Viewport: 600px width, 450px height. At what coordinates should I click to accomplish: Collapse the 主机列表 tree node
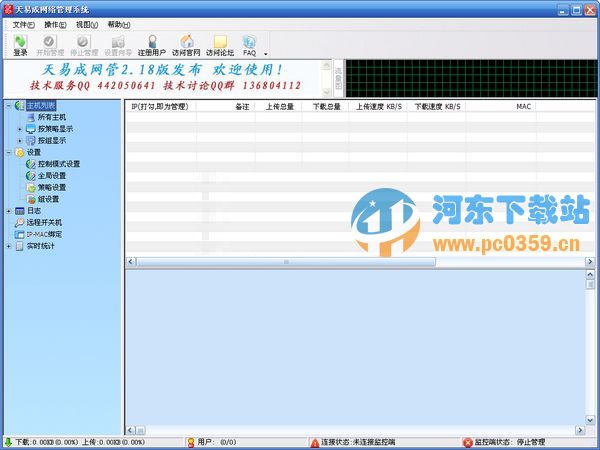click(8, 106)
